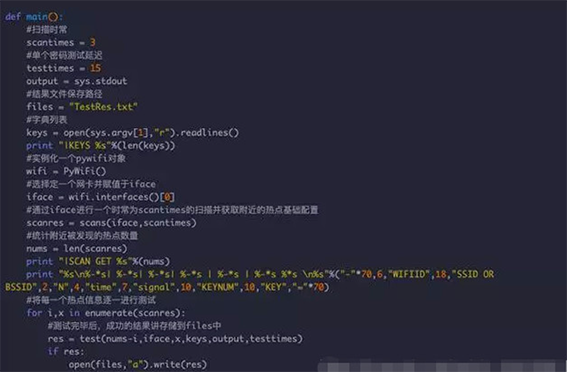
Task: Click the res = test(nums-i,iface,...) line
Action: 175,338
